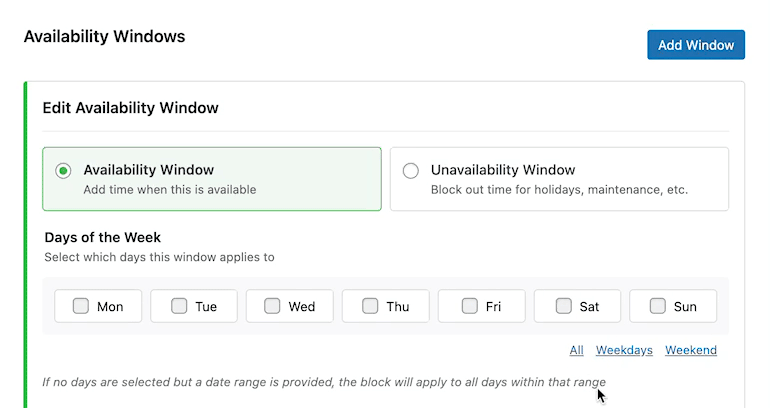The image size is (770, 408).
Task: Click 'Select which days this window applies to' text
Action: coord(159,257)
